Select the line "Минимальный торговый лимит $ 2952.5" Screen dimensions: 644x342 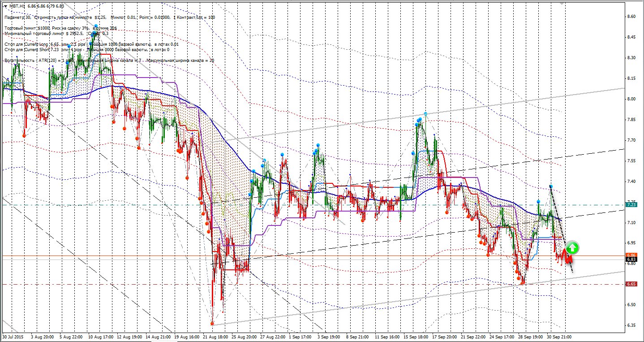click(56, 33)
